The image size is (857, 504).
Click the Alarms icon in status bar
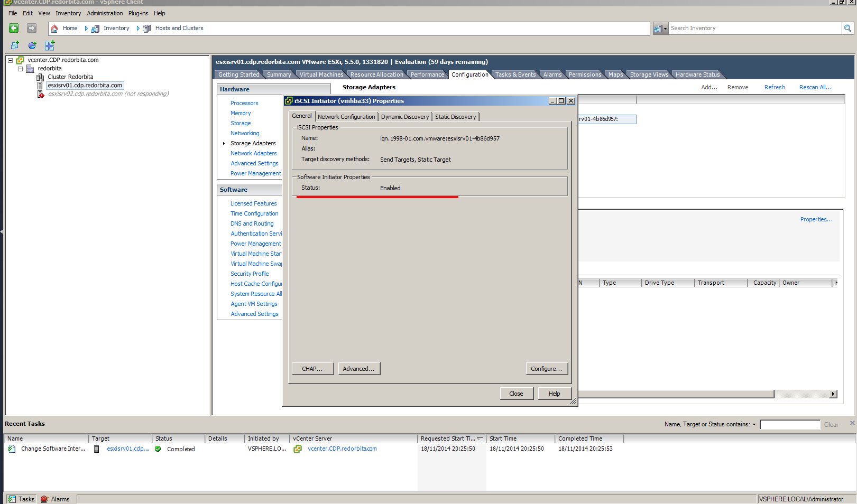[45, 499]
